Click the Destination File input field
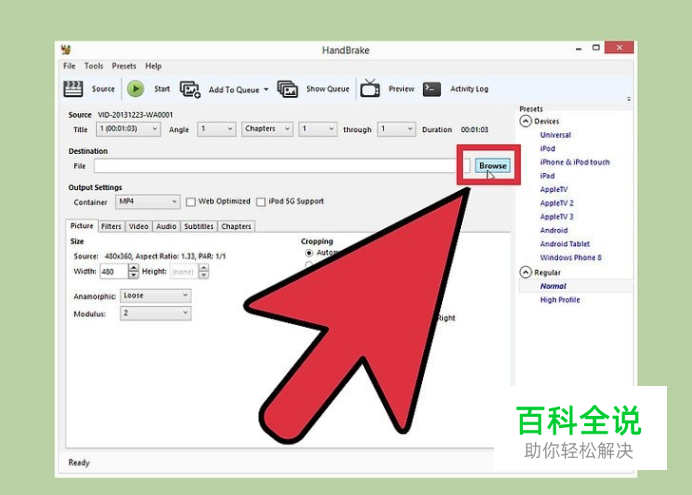This screenshot has width=692, height=495. [282, 166]
